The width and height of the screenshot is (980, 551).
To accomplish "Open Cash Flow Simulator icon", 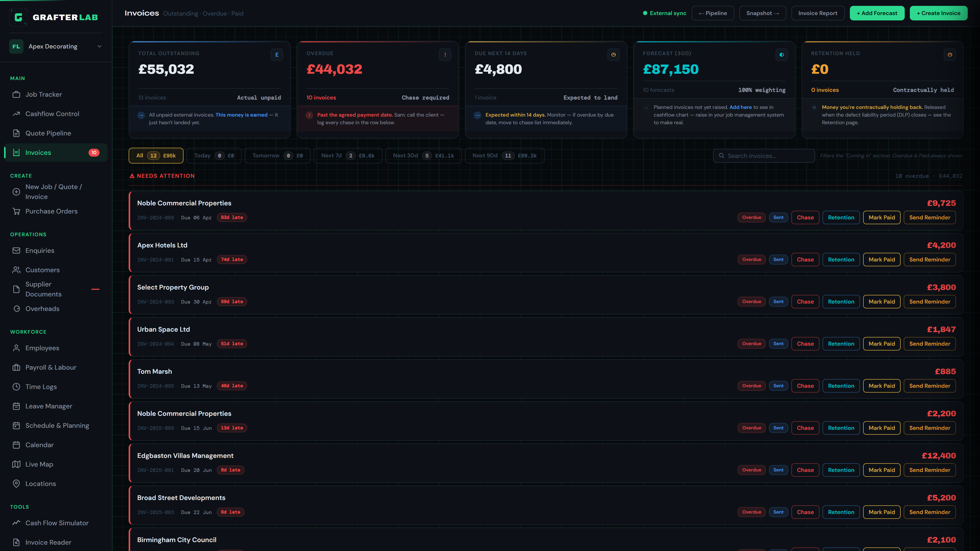I will coord(16,523).
